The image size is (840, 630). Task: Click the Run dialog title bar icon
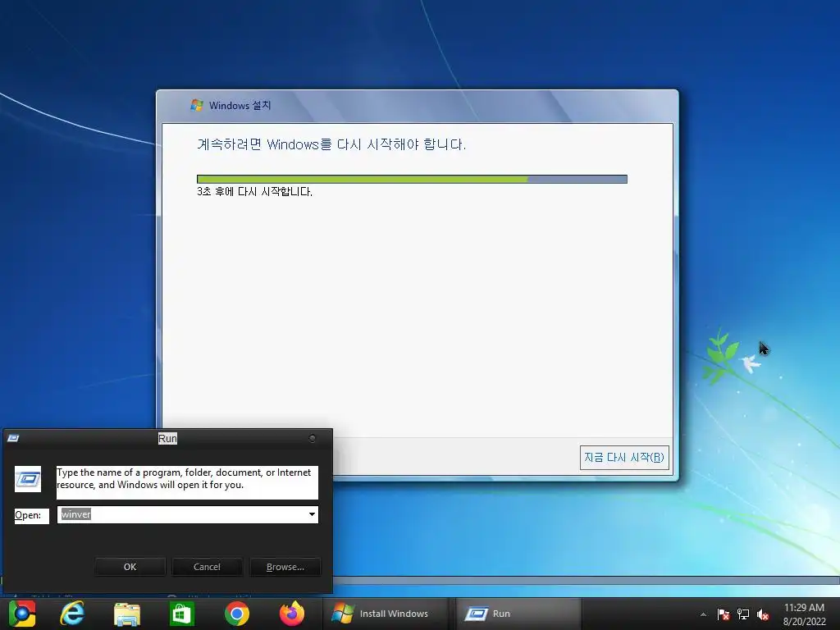click(13, 438)
